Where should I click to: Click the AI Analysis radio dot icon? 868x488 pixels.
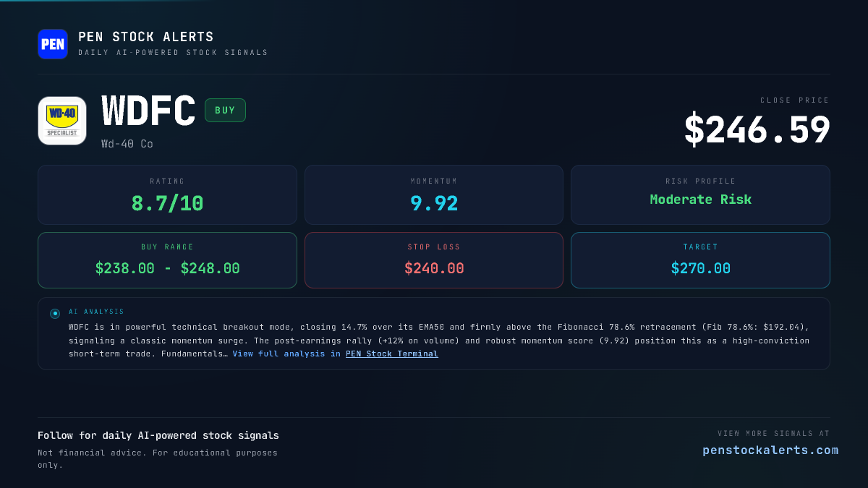[55, 314]
